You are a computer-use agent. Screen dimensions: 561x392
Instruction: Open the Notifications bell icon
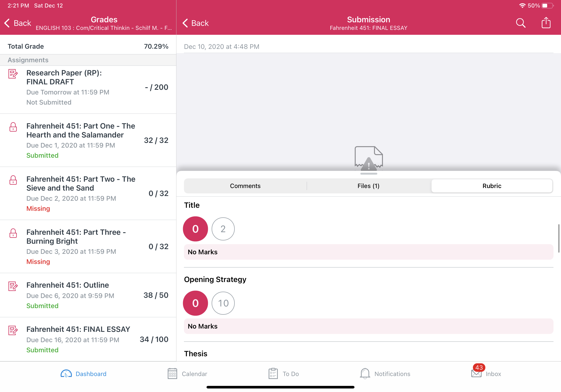click(365, 374)
